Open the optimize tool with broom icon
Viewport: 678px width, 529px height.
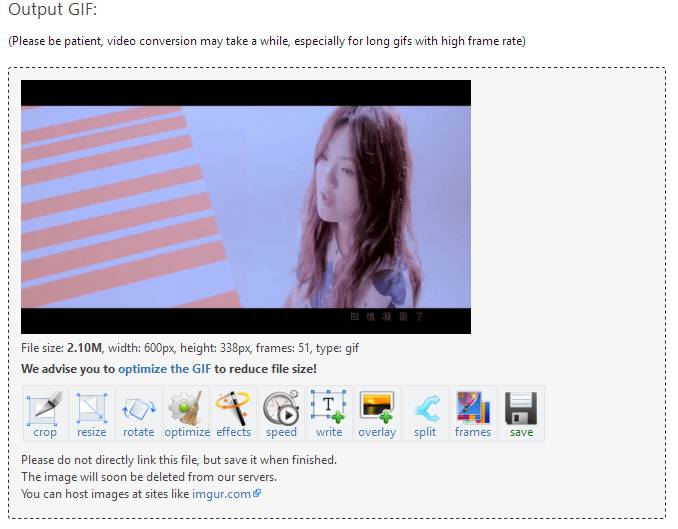[x=187, y=414]
